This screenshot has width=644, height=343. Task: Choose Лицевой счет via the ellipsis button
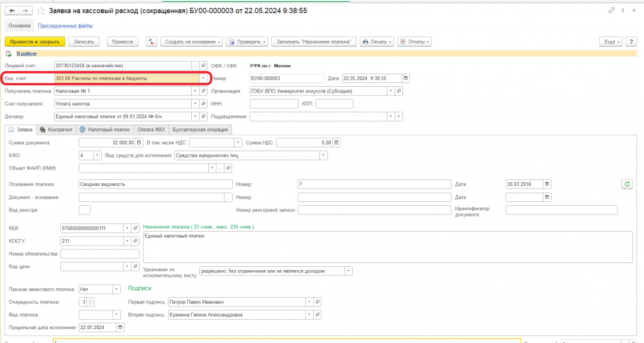tap(195, 65)
